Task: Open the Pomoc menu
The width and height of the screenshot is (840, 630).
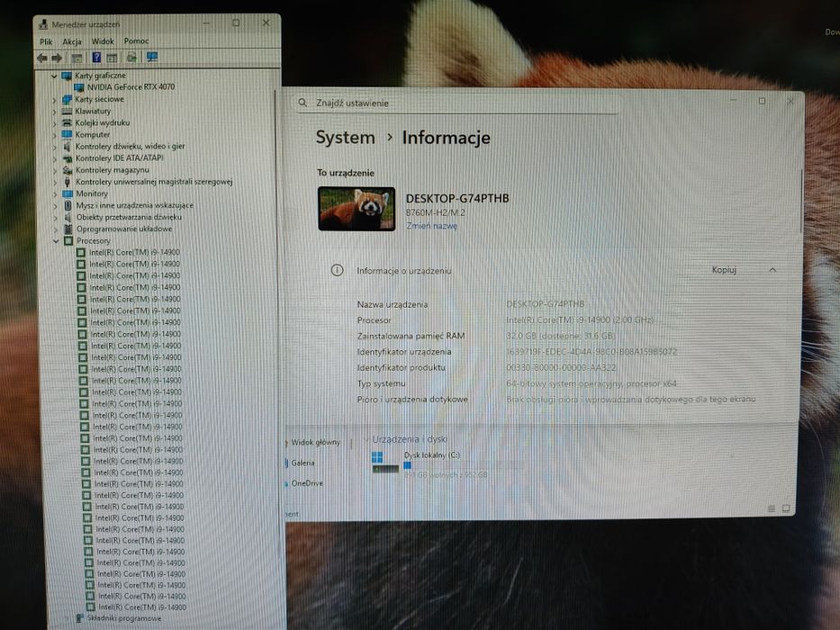Action: [x=136, y=40]
